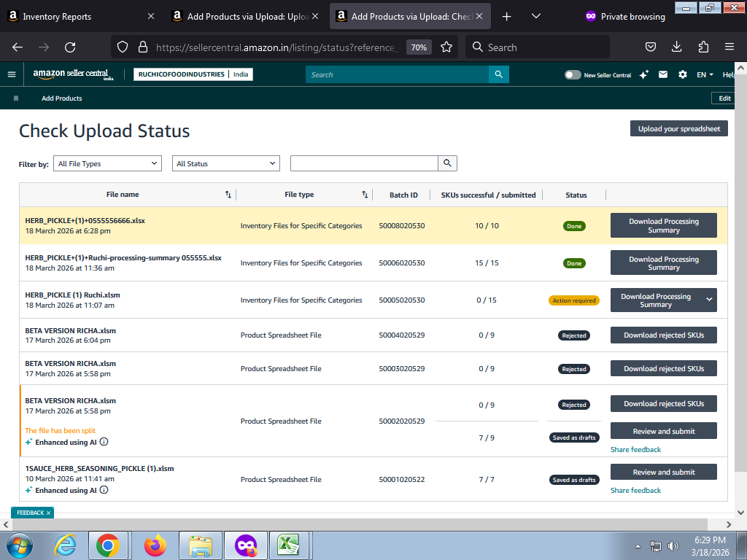Click the site security padlock icon
Screen dimensions: 747x560
142,47
